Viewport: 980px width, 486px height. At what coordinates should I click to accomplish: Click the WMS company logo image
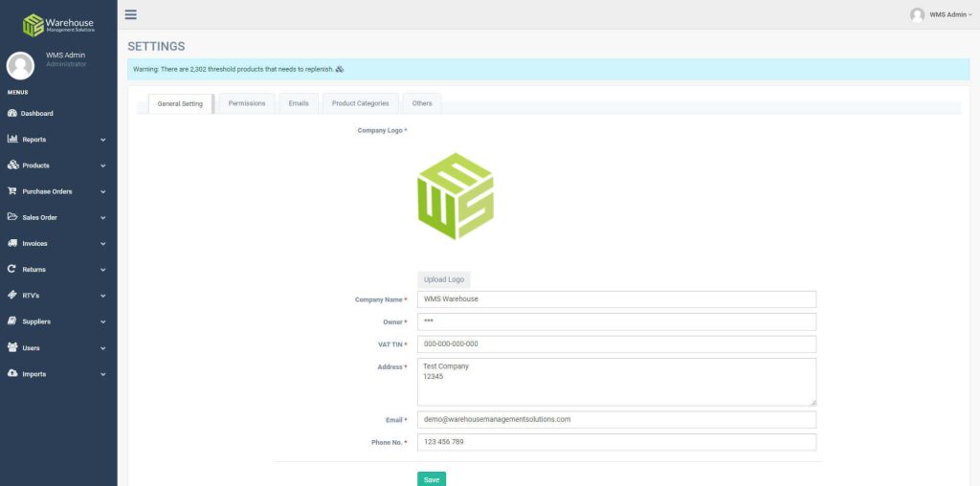456,196
